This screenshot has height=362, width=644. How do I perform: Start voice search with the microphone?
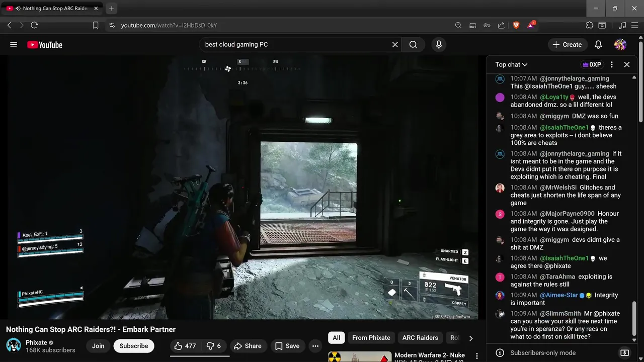pyautogui.click(x=439, y=45)
